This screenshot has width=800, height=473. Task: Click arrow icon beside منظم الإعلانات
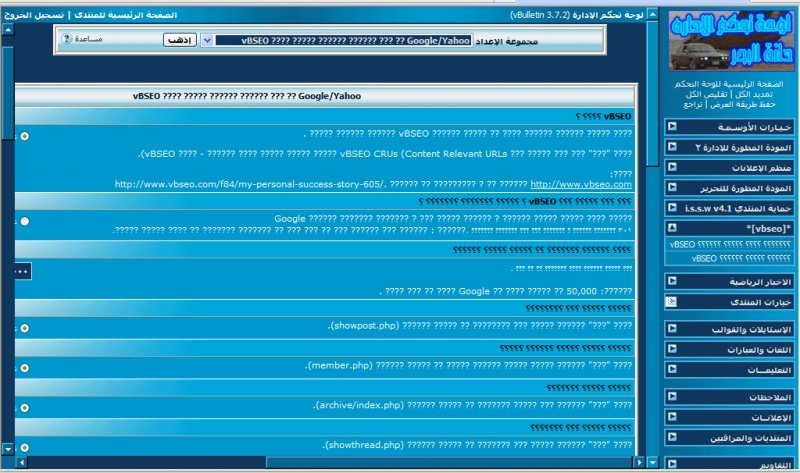pyautogui.click(x=673, y=167)
